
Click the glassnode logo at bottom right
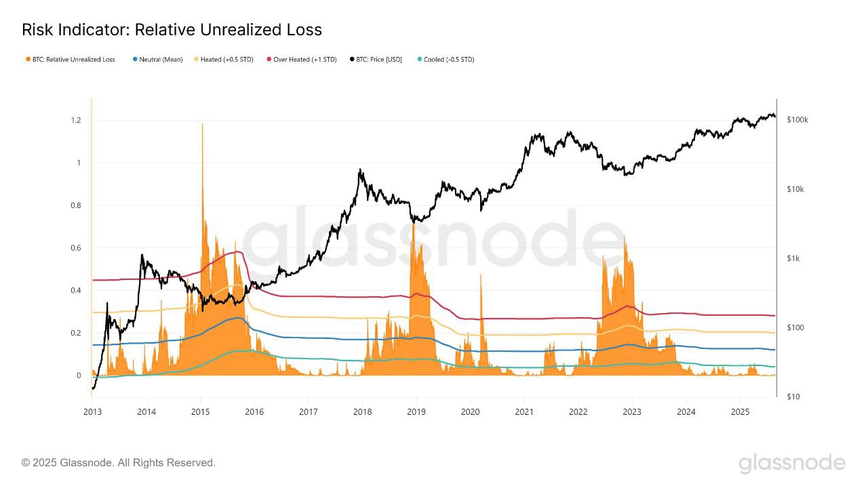[x=791, y=464]
